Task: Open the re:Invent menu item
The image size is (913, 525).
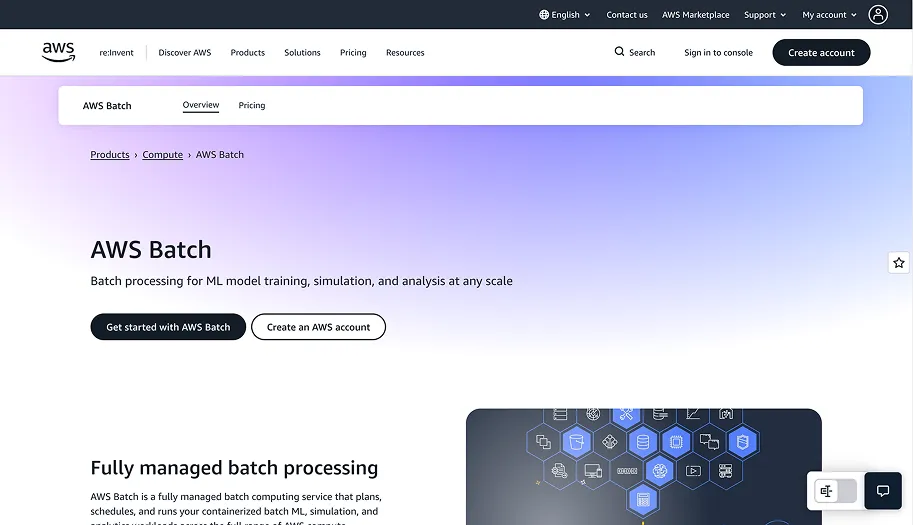Action: pos(116,52)
